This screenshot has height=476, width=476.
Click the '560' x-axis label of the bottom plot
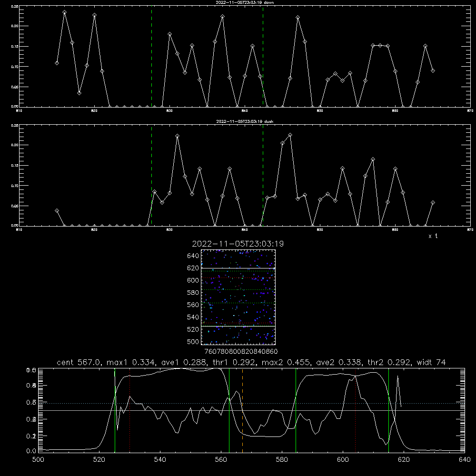pos(221,460)
